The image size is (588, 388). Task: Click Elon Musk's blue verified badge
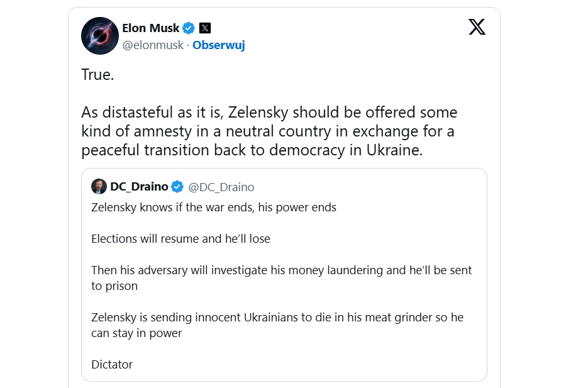pos(189,28)
